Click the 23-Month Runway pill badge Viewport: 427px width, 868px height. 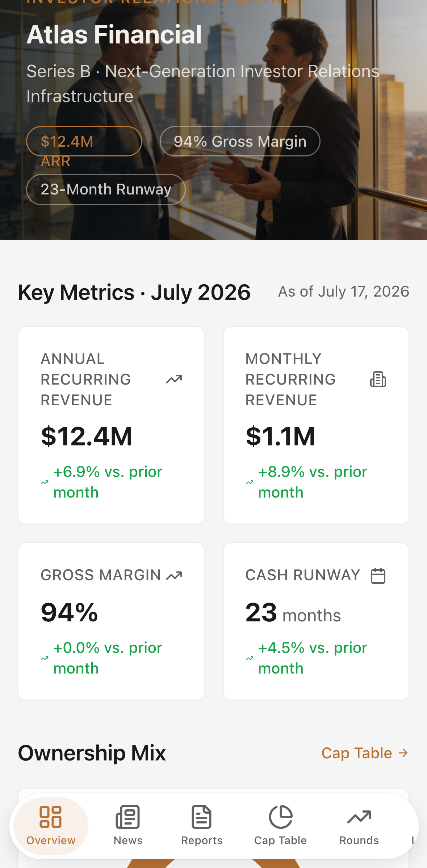(106, 189)
